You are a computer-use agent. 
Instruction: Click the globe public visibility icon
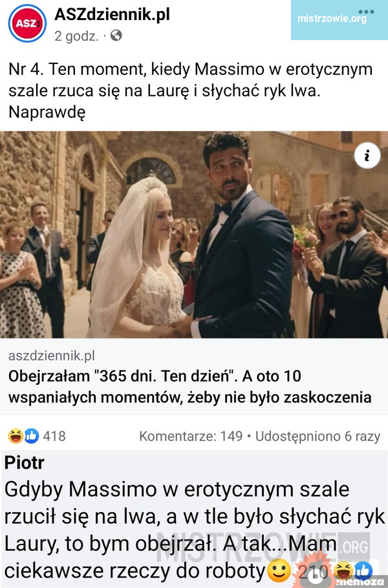[x=116, y=35]
